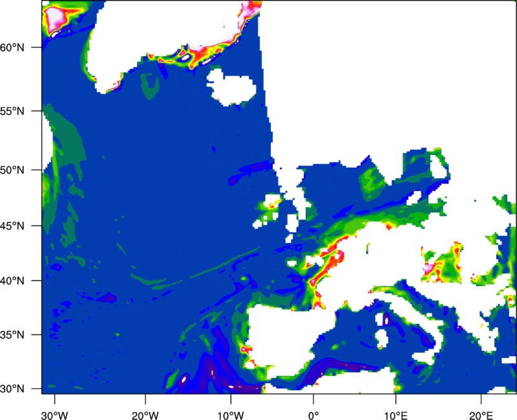Click the 0° longitude label
The width and height of the screenshot is (517, 420).
[x=313, y=415]
